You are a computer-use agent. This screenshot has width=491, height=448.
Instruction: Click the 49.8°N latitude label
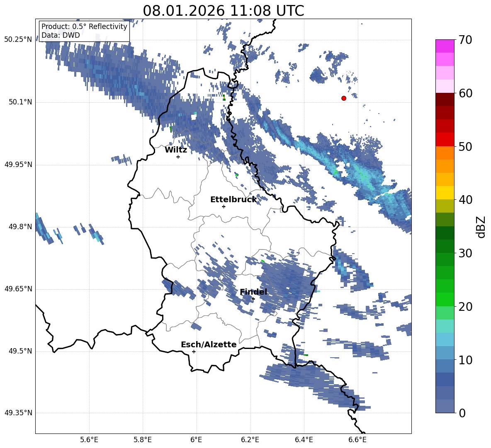[x=20, y=226]
